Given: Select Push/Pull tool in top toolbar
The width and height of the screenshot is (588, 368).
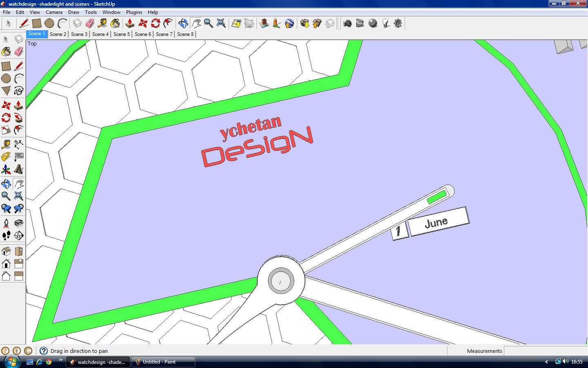Looking at the screenshot, I should click(x=130, y=23).
